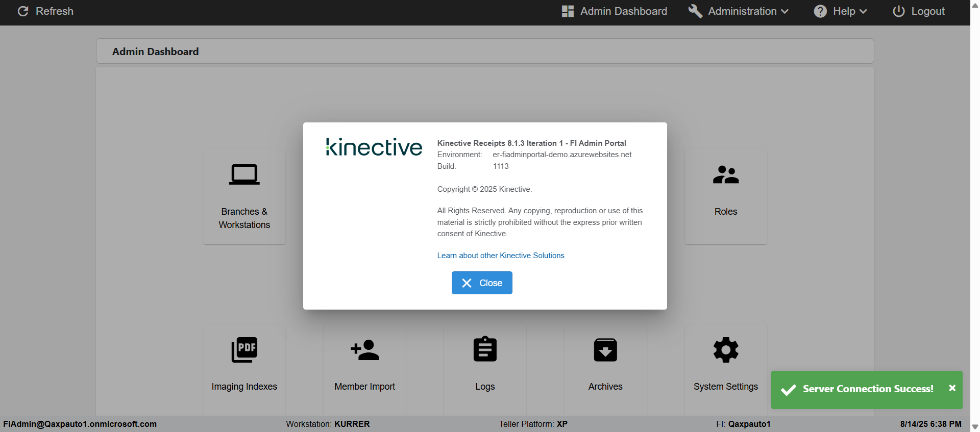Click the FI: Qaxpauto1 status entry
The width and height of the screenshot is (980, 432).
(743, 424)
